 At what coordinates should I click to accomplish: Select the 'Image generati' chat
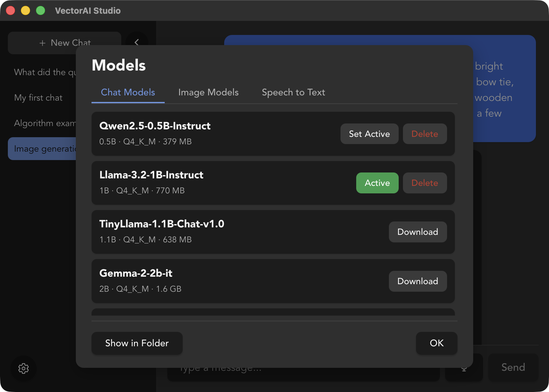[x=42, y=149]
